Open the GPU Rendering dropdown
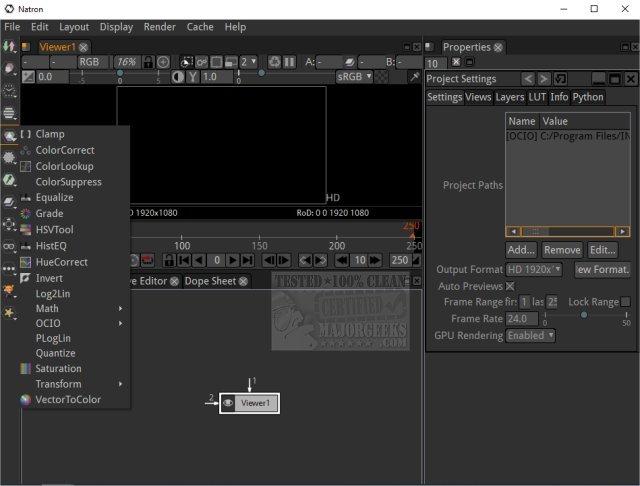Viewport: 640px width, 486px height. tap(530, 336)
